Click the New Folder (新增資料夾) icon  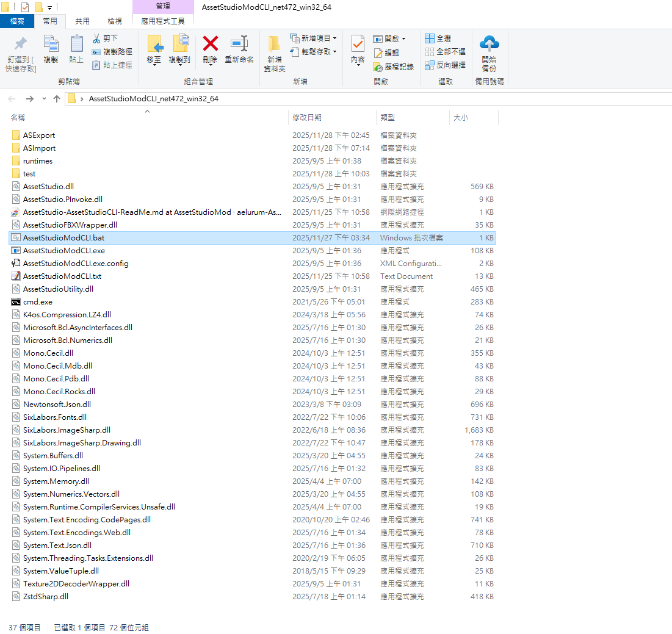tap(274, 45)
